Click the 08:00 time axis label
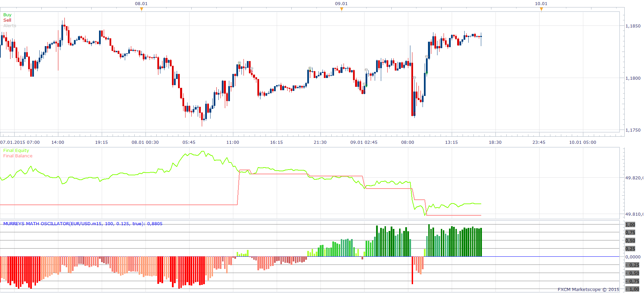The image size is (644, 293). (x=408, y=142)
